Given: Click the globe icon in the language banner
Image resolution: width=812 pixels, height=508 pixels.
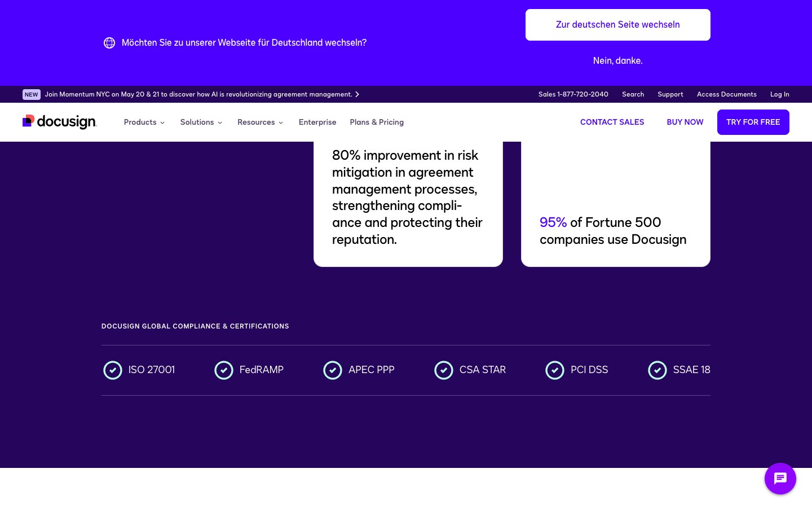Looking at the screenshot, I should [109, 43].
